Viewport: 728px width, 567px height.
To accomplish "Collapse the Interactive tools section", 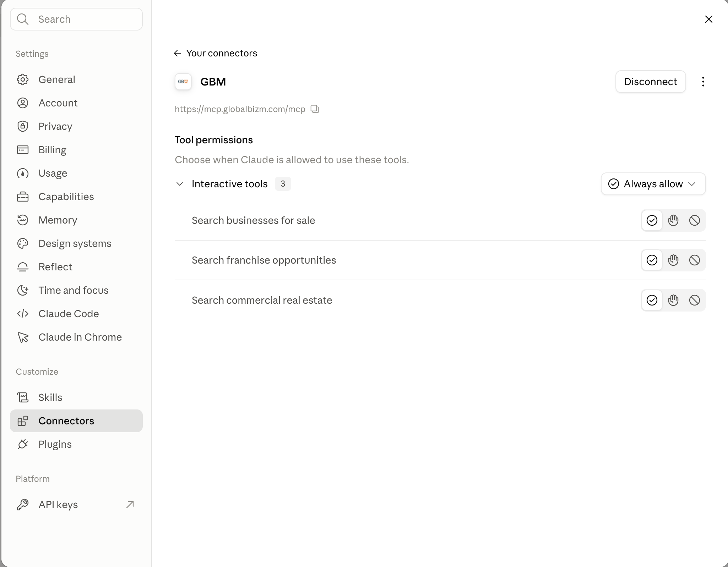I will point(180,184).
